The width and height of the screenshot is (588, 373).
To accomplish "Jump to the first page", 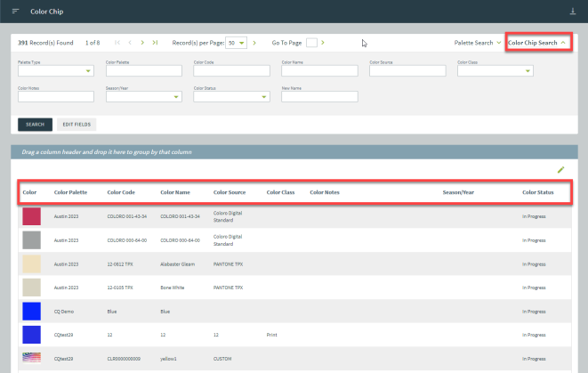I will pos(117,43).
